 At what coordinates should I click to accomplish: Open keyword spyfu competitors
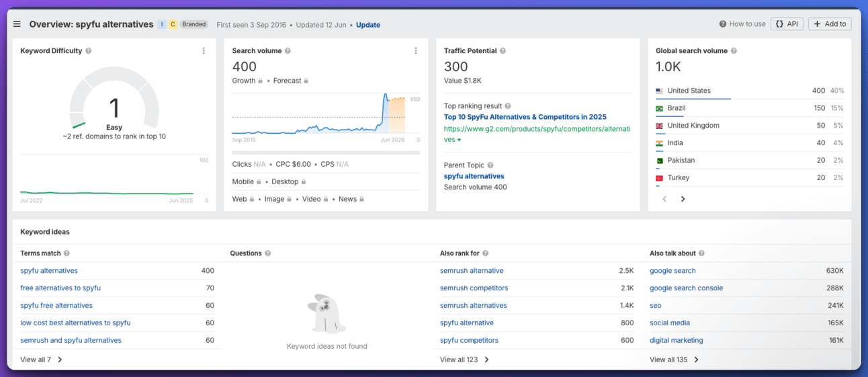469,341
